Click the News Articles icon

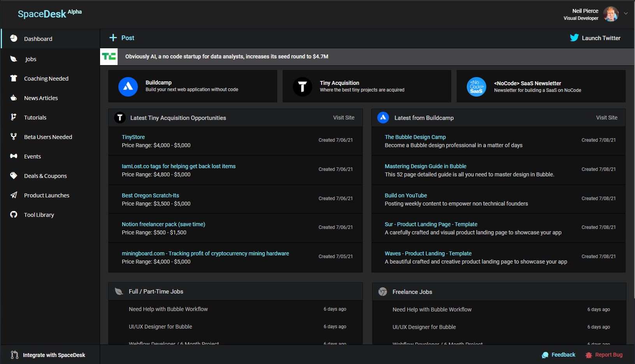coord(14,98)
